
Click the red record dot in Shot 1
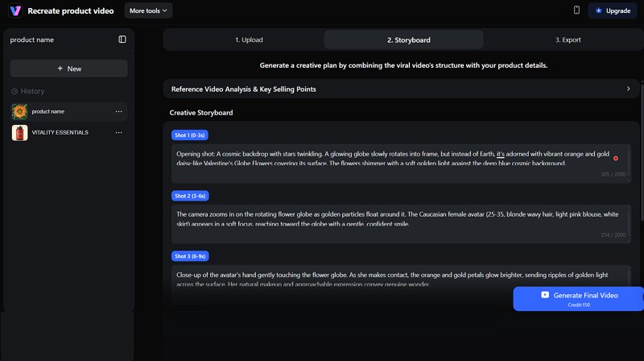tap(616, 158)
